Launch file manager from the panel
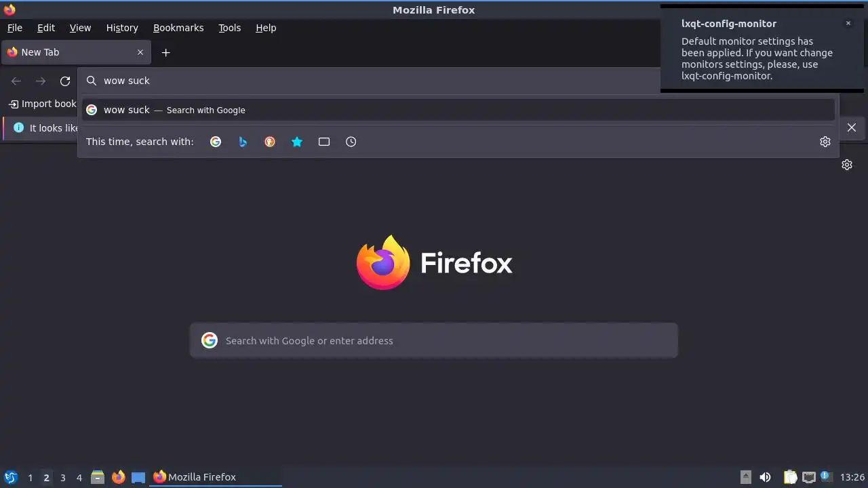This screenshot has height=488, width=868. click(98, 477)
